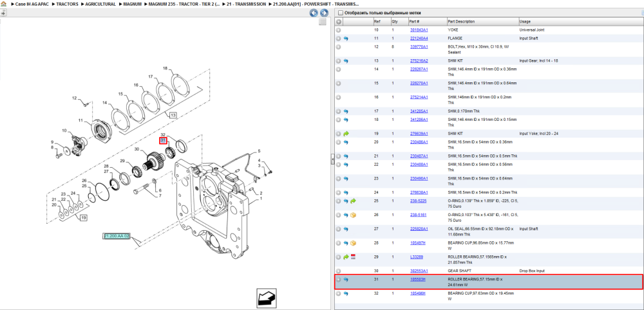The height and width of the screenshot is (310, 644).
Task: Open part number 221240A4 link
Action: coord(419,39)
